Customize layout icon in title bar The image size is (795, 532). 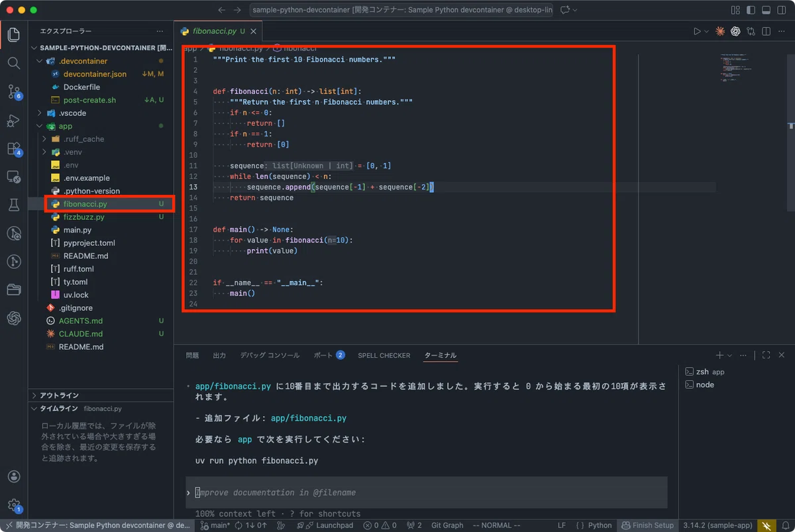[735, 10]
